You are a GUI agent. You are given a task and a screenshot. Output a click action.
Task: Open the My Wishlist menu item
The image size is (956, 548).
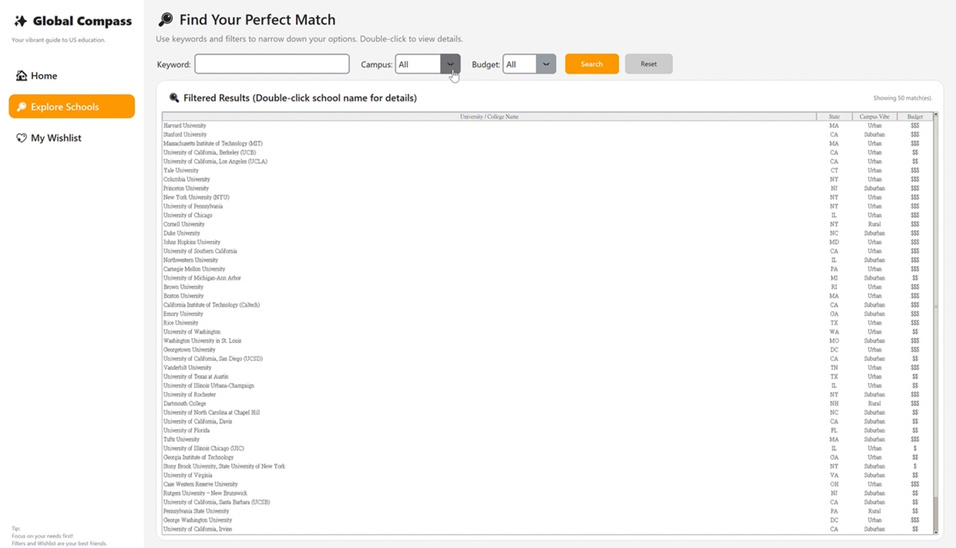click(72, 138)
